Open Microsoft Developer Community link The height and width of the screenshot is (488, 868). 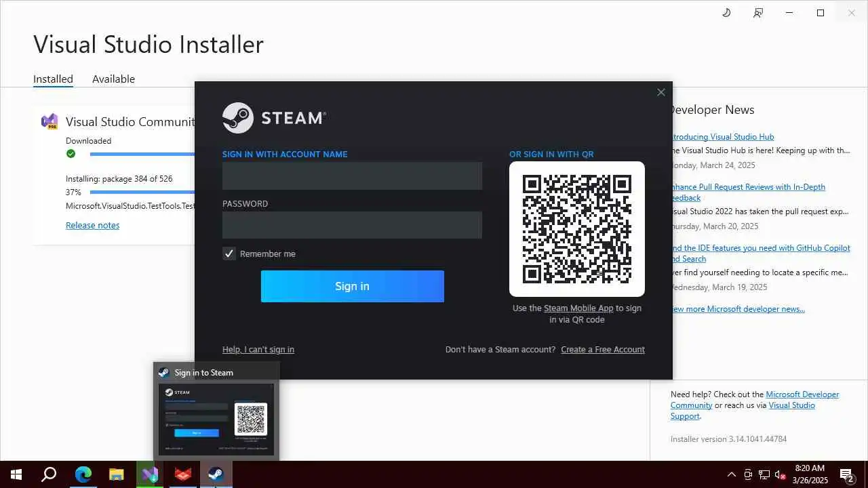coord(802,394)
